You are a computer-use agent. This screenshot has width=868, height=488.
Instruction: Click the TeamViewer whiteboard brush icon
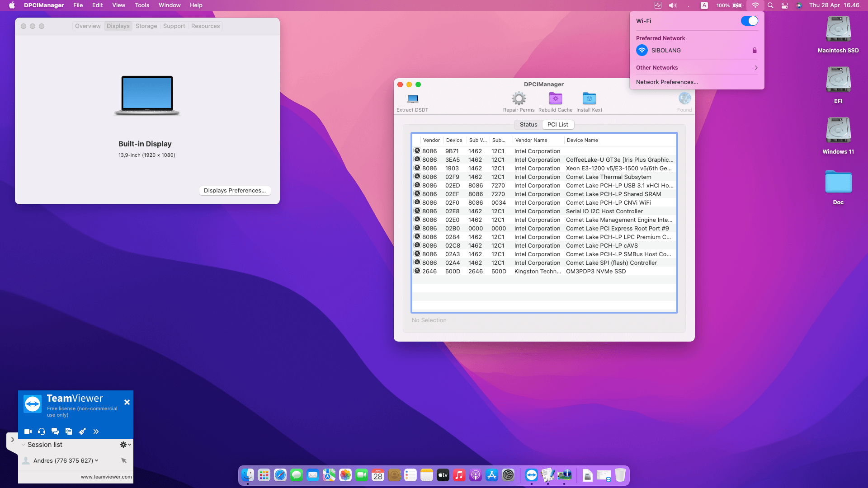[82, 432]
